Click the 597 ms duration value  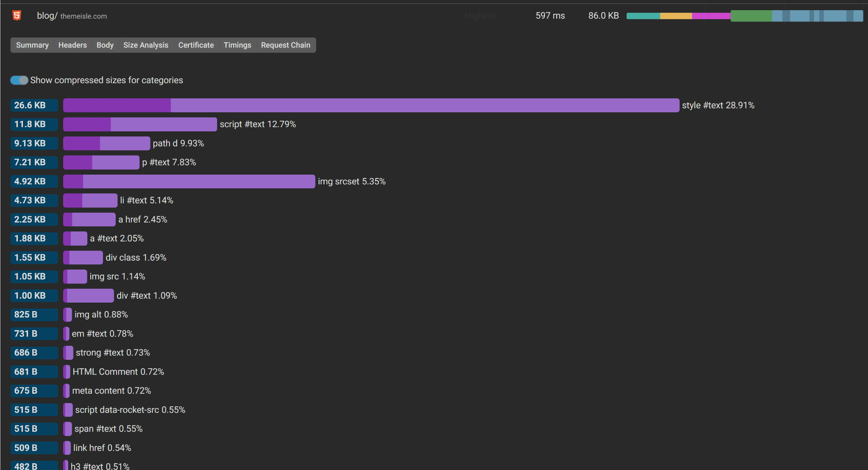[550, 16]
